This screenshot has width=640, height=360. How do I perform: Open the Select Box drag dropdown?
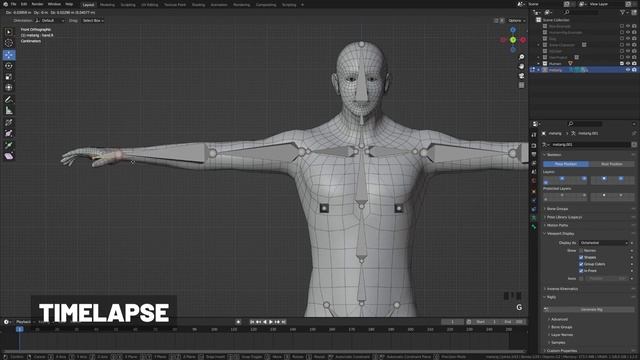click(x=93, y=20)
